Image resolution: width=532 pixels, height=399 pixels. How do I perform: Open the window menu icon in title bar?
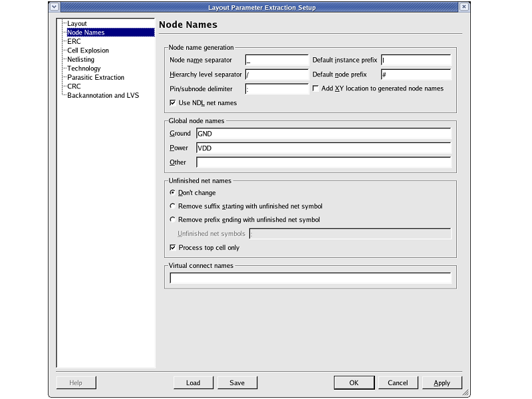(x=55, y=7)
